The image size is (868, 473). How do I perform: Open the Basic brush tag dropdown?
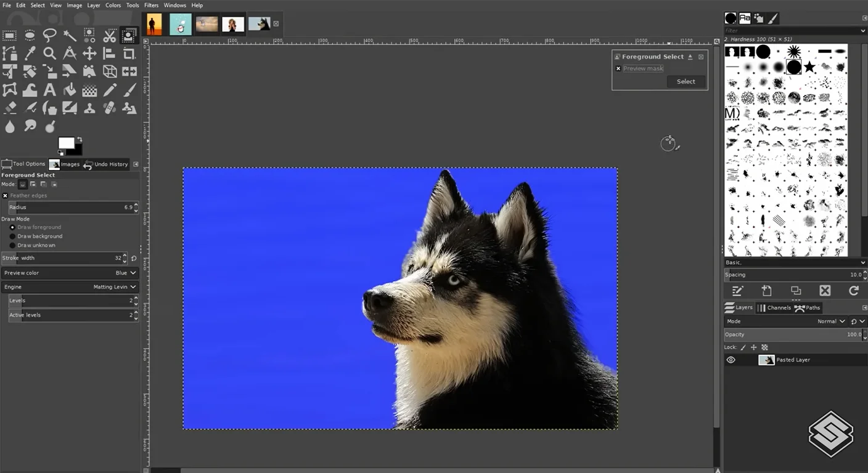795,262
